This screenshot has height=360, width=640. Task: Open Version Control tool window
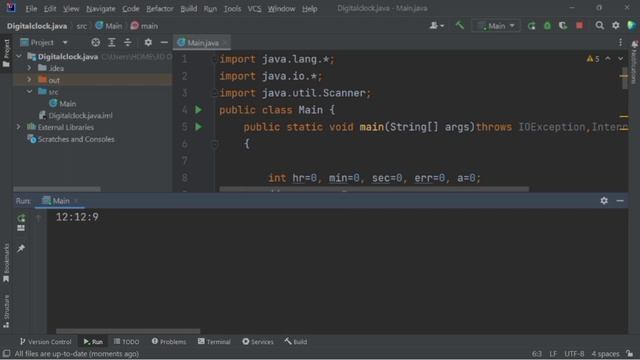click(46, 342)
